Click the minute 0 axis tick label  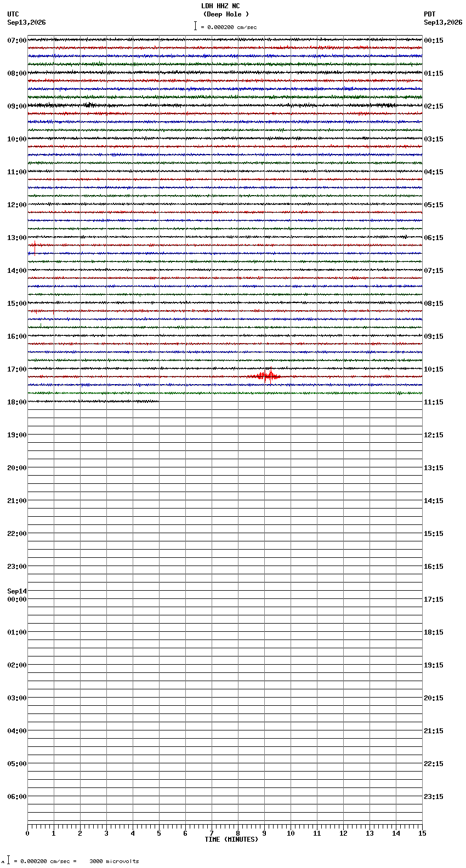tap(27, 833)
